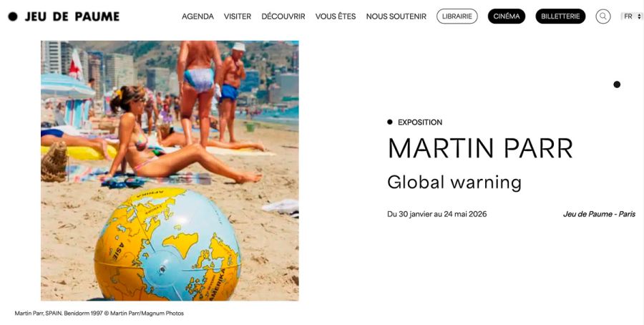Screen dimensions: 644x325
Task: Click the CINÉMA button
Action: click(507, 16)
